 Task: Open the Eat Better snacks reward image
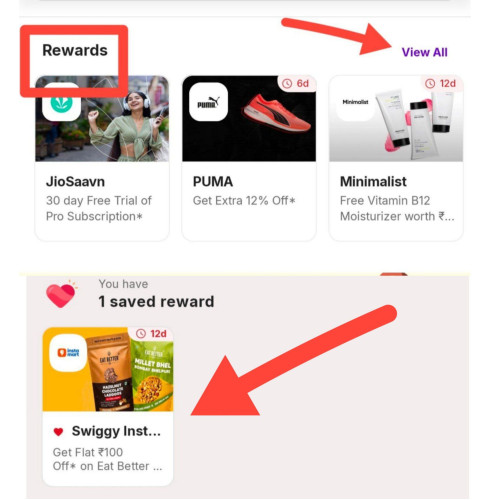point(108,369)
